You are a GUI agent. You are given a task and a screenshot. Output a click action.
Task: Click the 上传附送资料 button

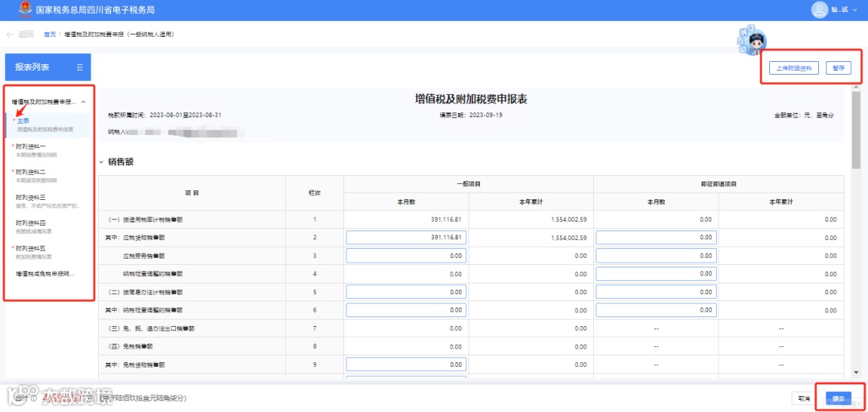[x=793, y=68]
